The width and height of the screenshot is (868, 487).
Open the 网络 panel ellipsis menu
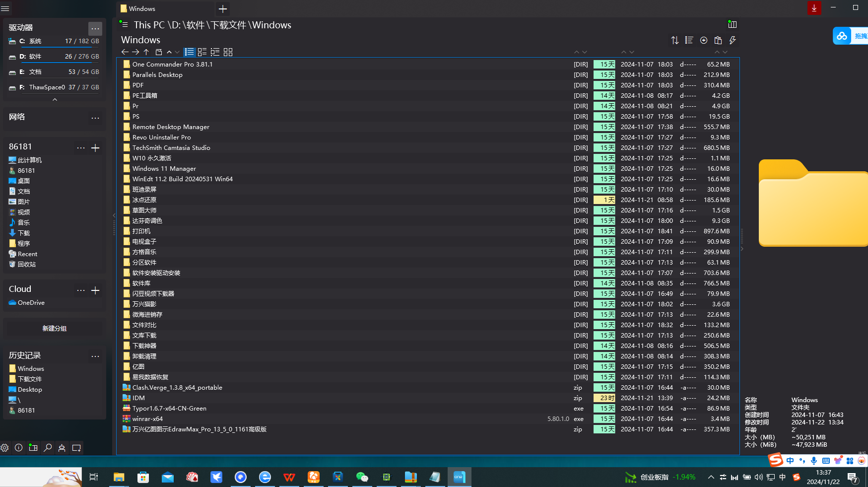95,118
